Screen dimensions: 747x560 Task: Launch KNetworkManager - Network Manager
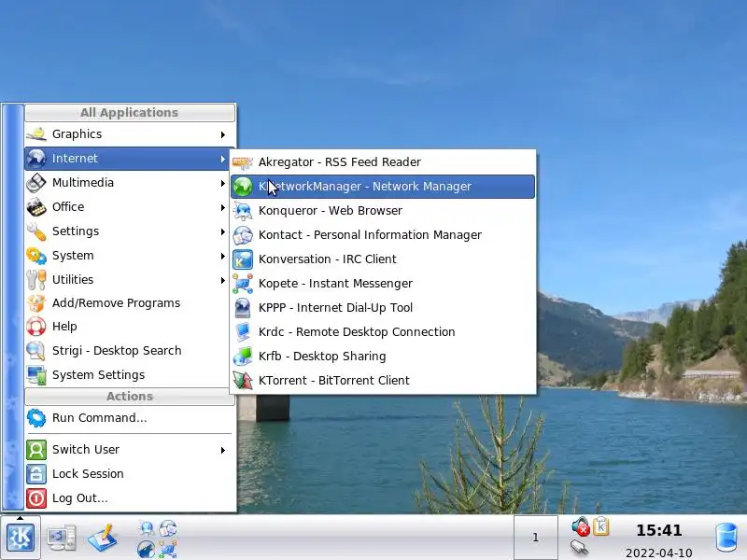click(x=383, y=187)
